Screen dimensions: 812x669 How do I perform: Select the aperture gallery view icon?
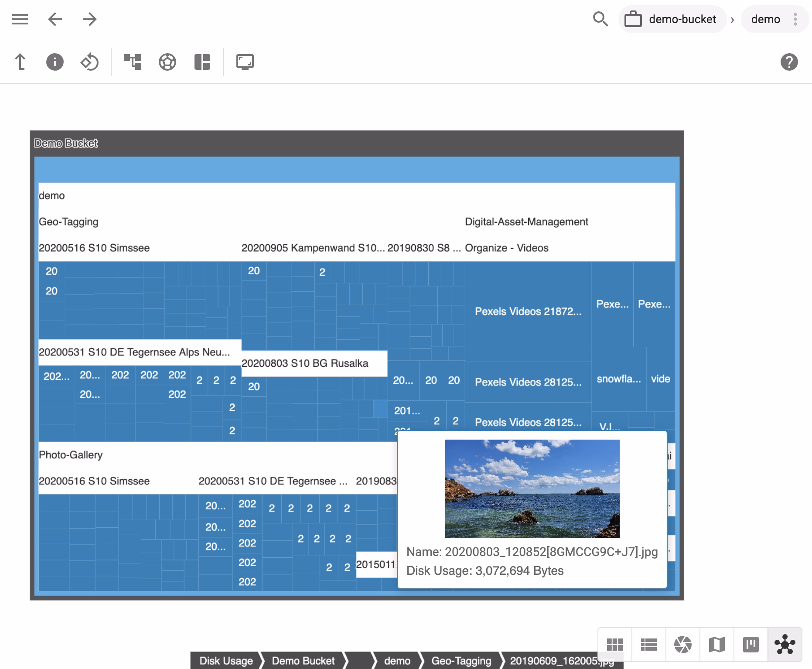coord(683,645)
